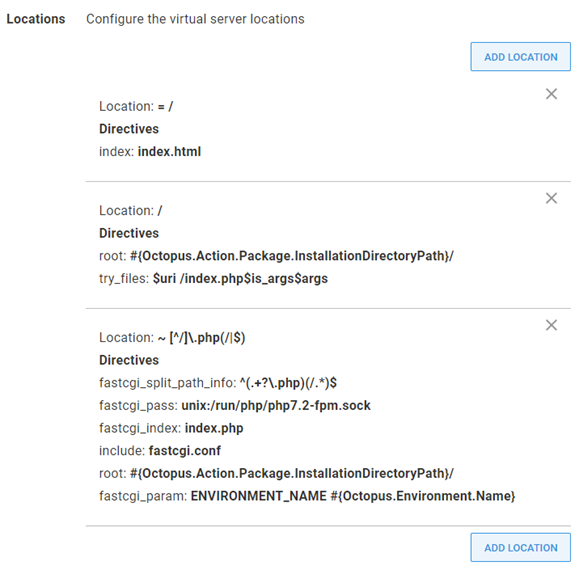Click the 'Configure the virtual server locations' description
Image resolution: width=579 pixels, height=570 pixels.
(x=195, y=19)
